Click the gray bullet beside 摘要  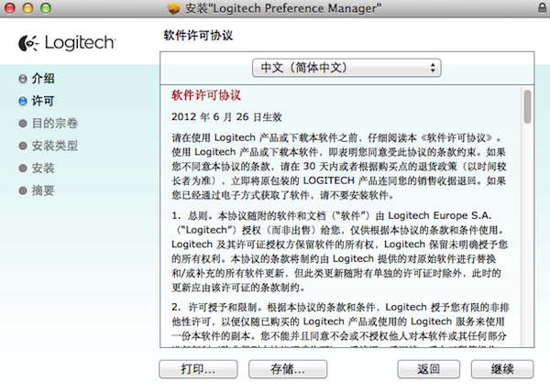(x=23, y=191)
